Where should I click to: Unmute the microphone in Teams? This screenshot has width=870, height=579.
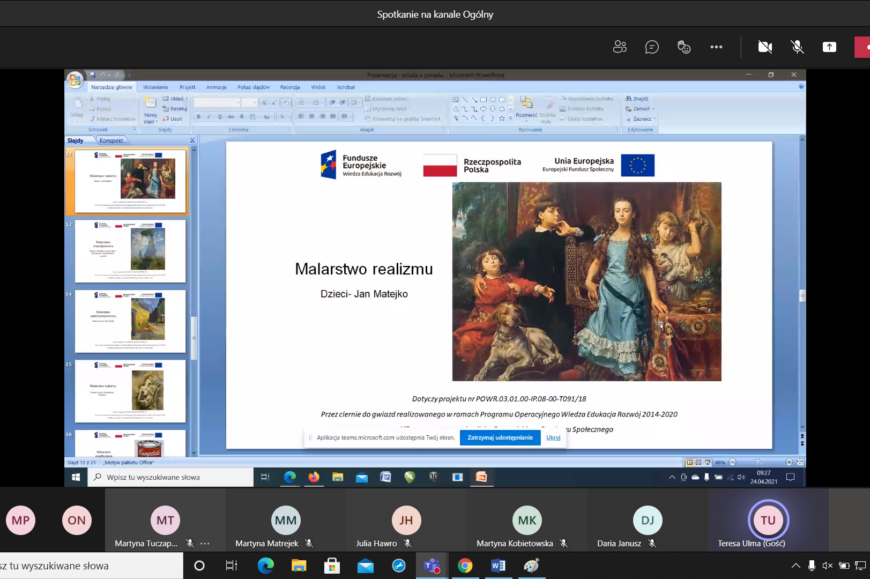797,47
